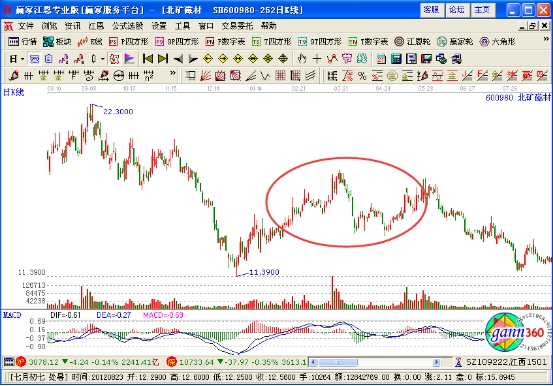Viewport: 553px width, 386px height.
Task: Select the 9T四方形 tool
Action: click(320, 42)
